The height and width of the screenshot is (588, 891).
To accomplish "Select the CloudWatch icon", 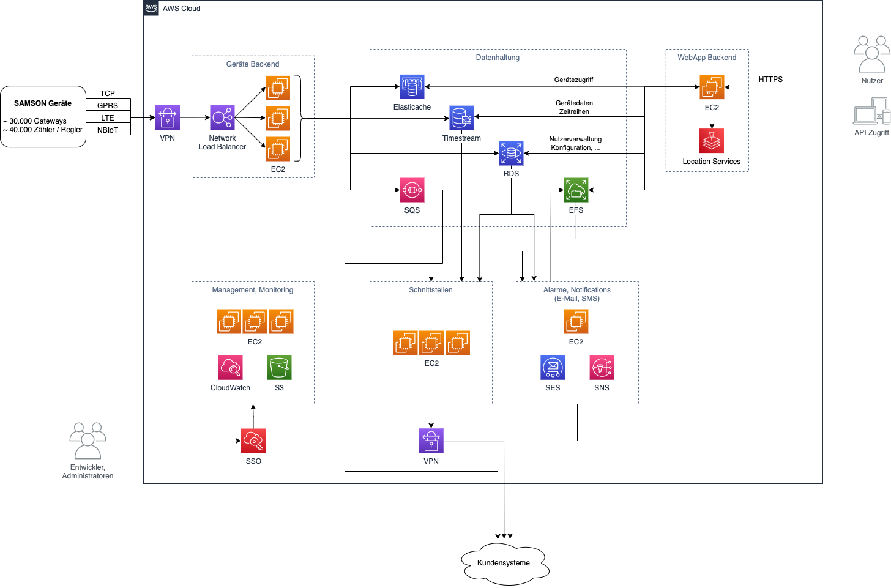I will pyautogui.click(x=230, y=367).
